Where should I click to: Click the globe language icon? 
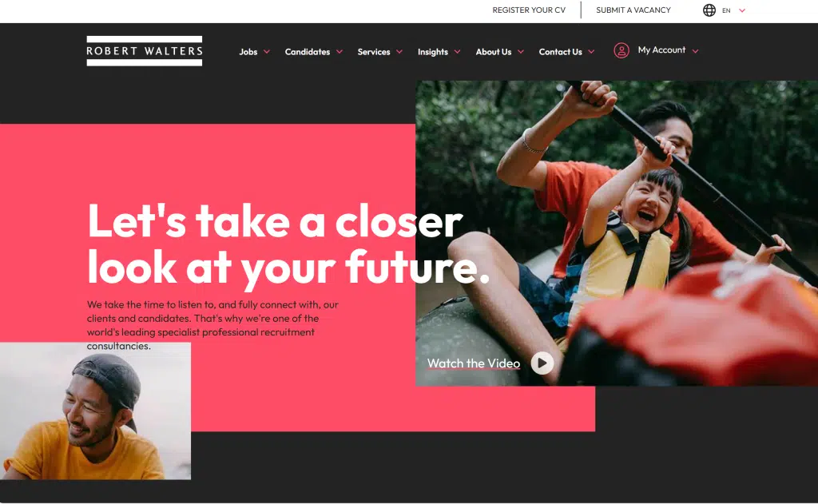709,10
